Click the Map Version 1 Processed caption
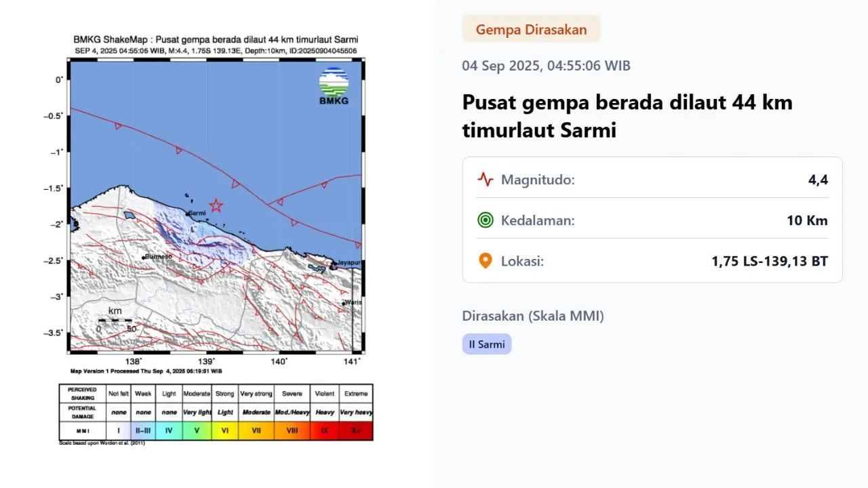Viewport: 868px width, 488px height. (x=146, y=371)
